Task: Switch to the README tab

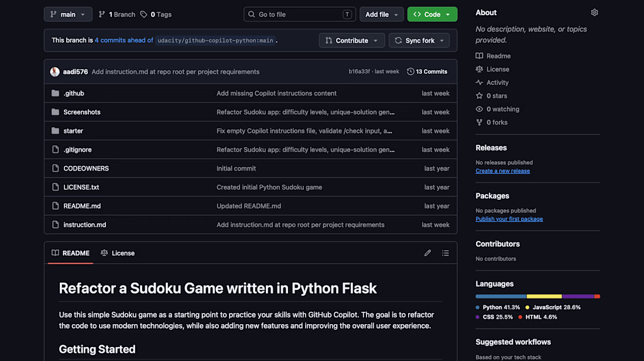Action: pyautogui.click(x=71, y=253)
